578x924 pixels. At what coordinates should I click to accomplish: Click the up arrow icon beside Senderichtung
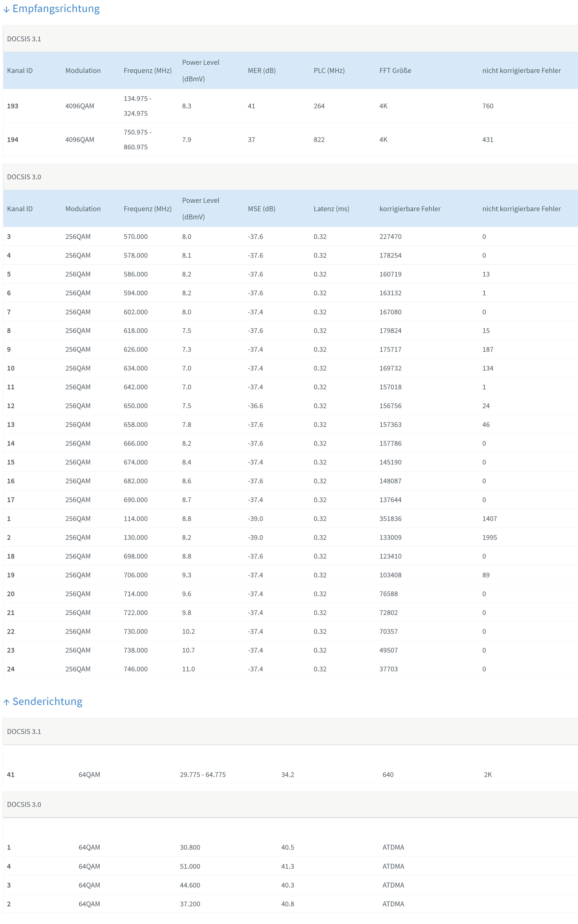(x=6, y=702)
